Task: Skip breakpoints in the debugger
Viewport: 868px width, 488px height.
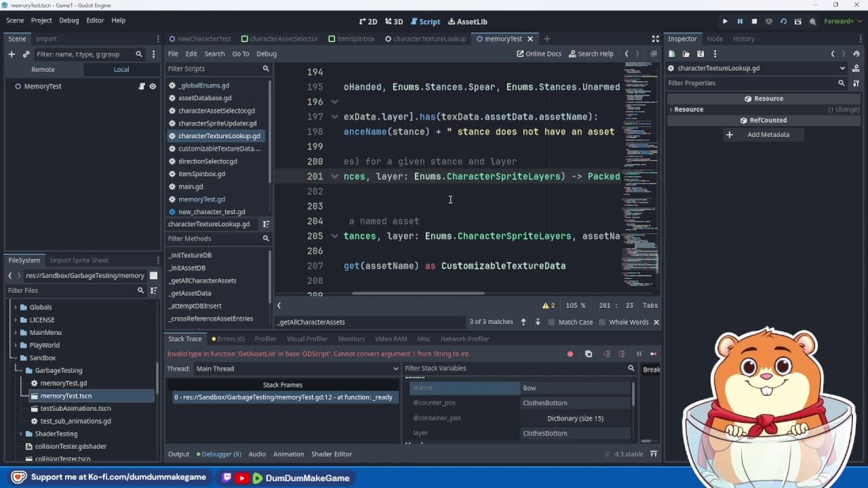Action: [570, 354]
